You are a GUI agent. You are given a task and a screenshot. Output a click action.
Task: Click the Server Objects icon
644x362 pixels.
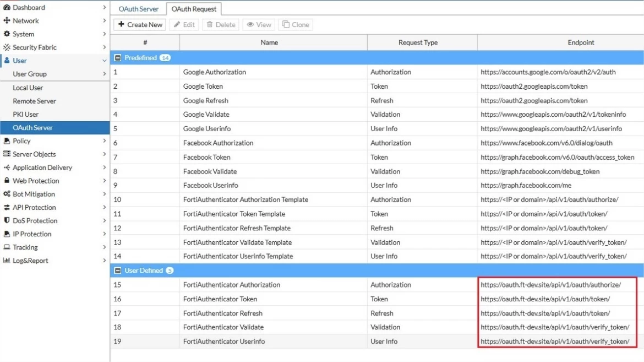[x=7, y=154]
